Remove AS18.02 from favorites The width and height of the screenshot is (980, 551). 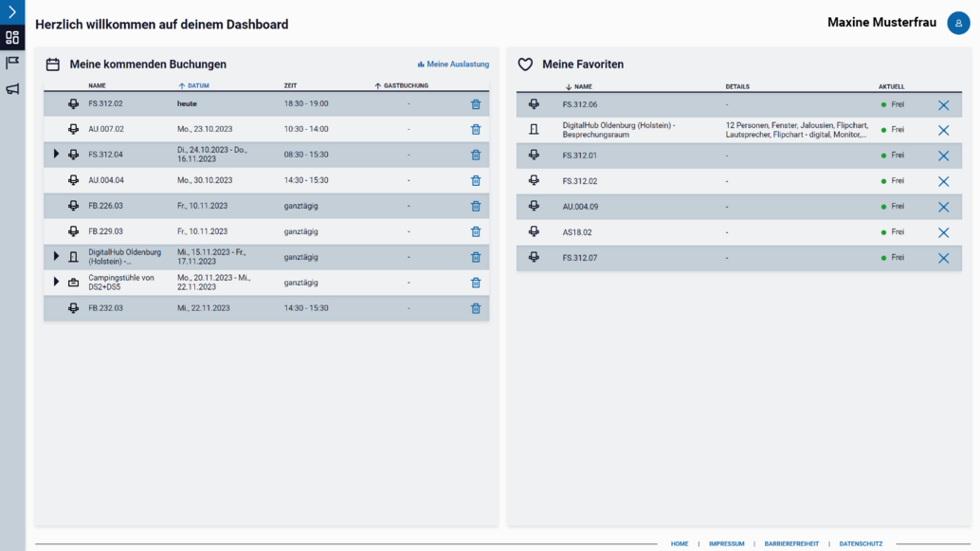coord(944,232)
